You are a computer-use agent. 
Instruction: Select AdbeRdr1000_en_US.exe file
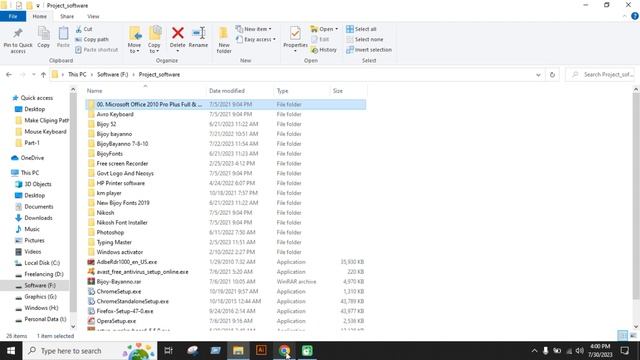pos(226,262)
